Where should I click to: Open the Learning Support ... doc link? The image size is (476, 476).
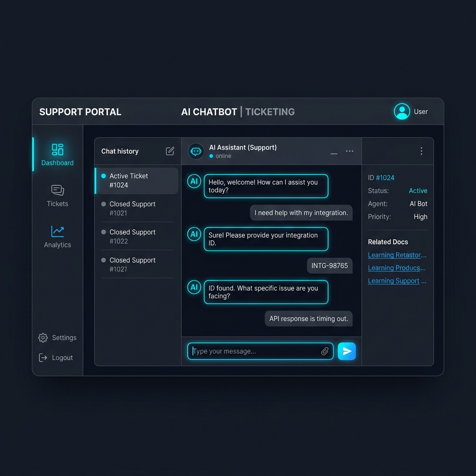point(397,281)
